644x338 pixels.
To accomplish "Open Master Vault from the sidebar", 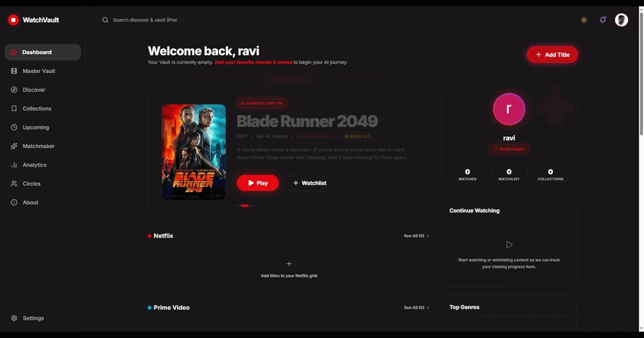I will (43, 71).
